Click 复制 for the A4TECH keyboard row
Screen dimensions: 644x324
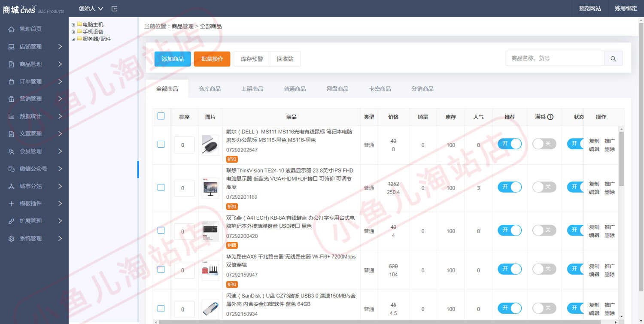point(594,227)
